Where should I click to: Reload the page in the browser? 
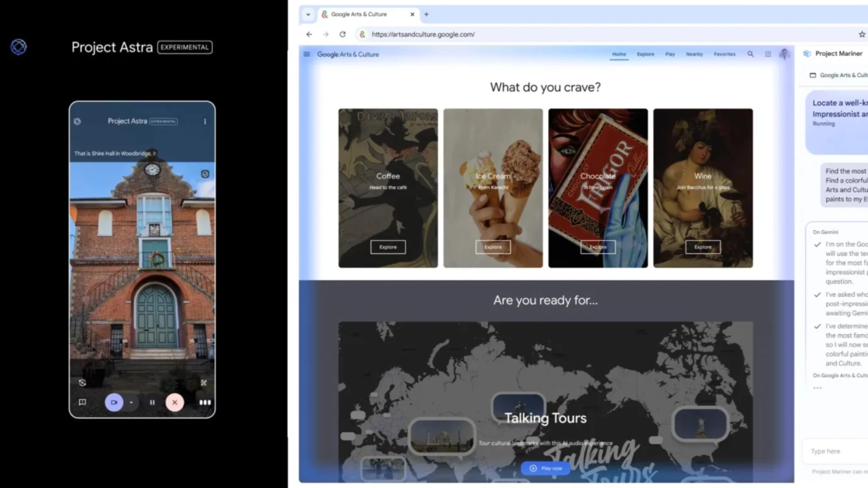(x=342, y=34)
